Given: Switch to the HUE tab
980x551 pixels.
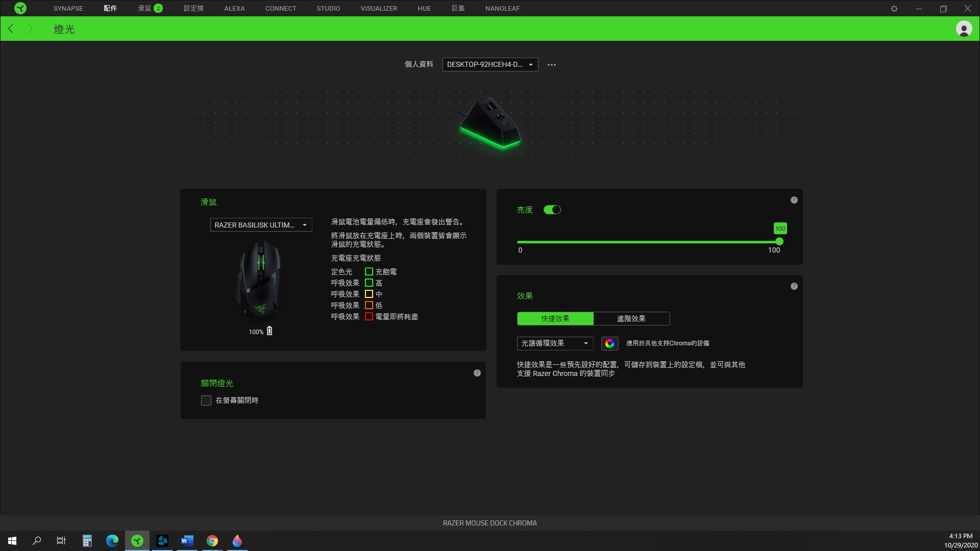Looking at the screenshot, I should point(424,8).
